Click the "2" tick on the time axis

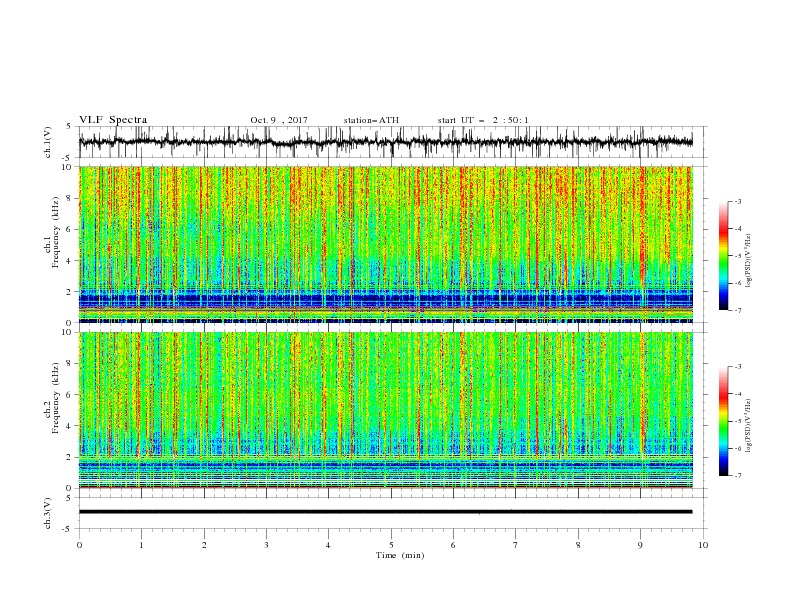point(204,545)
